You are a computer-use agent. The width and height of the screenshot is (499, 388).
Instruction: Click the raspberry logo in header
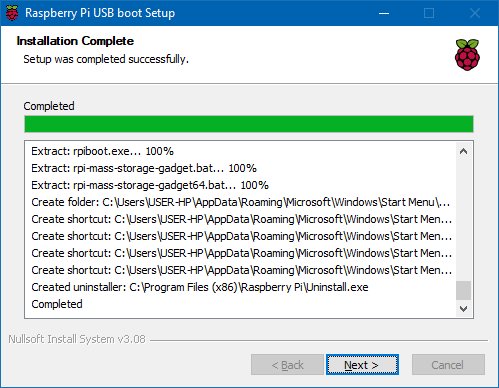coord(467,55)
